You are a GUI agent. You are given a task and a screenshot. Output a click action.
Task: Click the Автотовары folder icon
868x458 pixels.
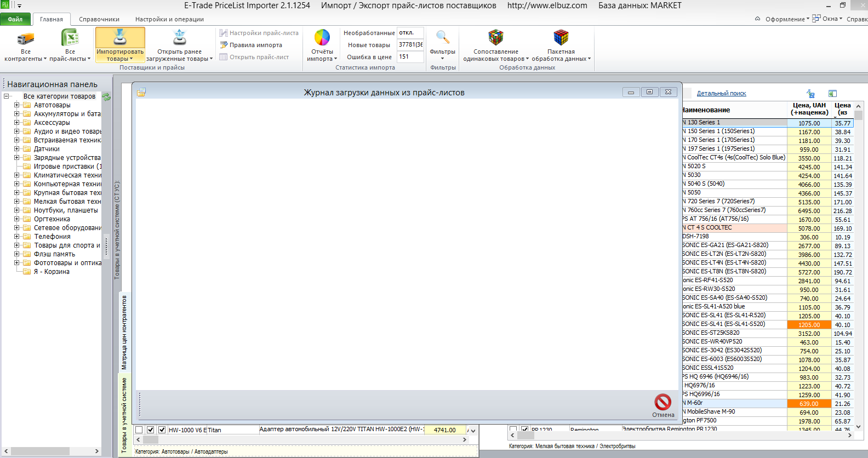tap(27, 105)
